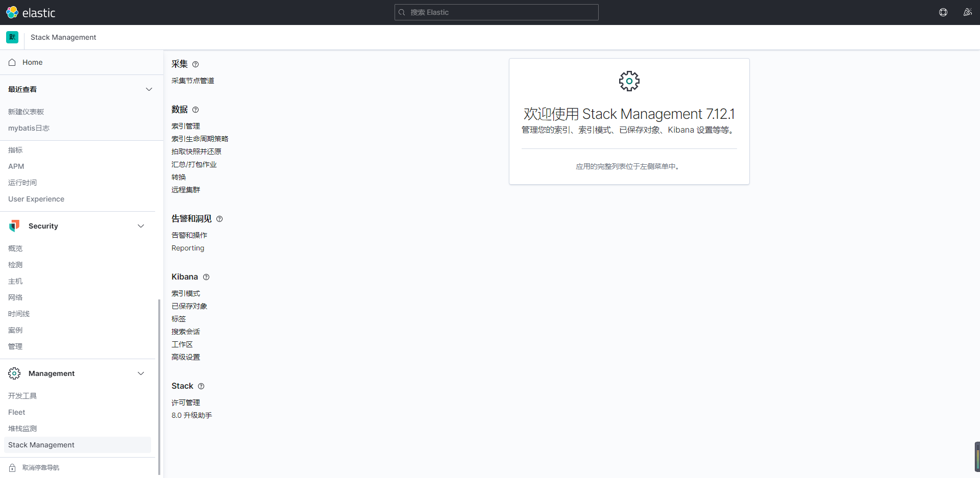Click help icon next to 采集 heading
This screenshot has width=980, height=478.
pos(195,64)
